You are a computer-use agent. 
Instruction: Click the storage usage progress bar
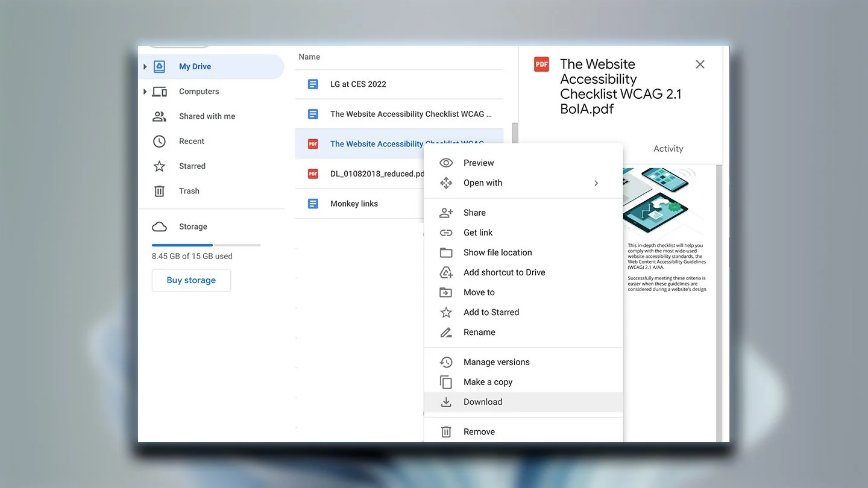[x=206, y=245]
